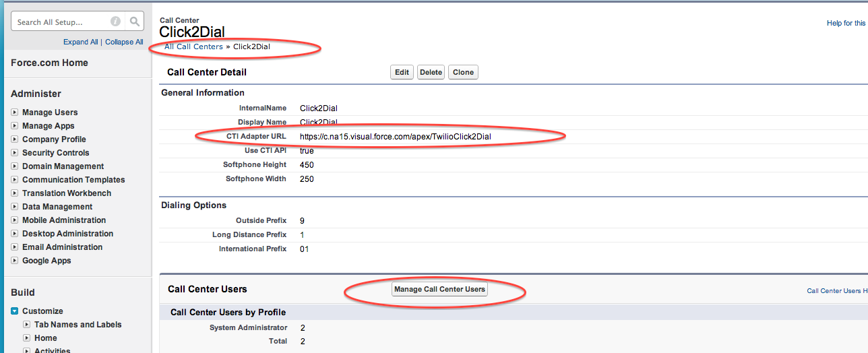Open Force.com Home

(49, 63)
